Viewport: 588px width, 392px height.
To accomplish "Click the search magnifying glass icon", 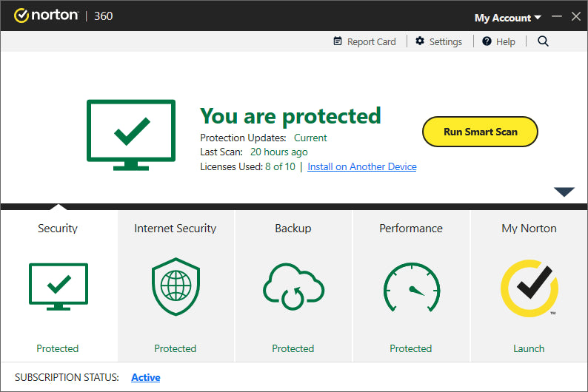I will tap(543, 41).
